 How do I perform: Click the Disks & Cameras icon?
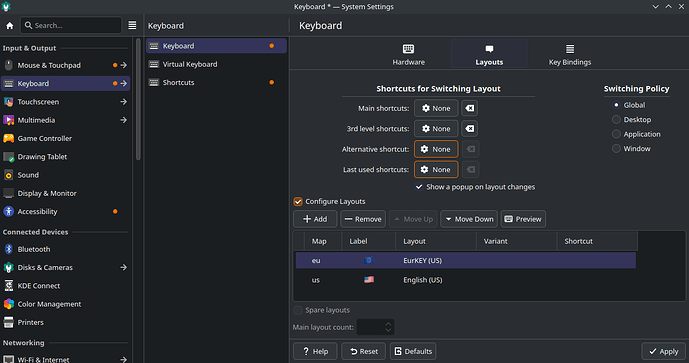tap(8, 267)
